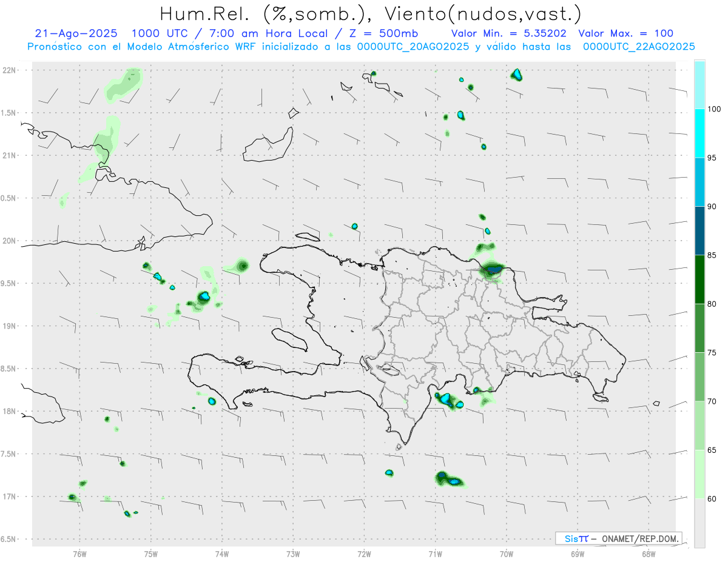Click the 75-80 green colorbar segment
Screen dimensions: 728x562
click(699, 328)
